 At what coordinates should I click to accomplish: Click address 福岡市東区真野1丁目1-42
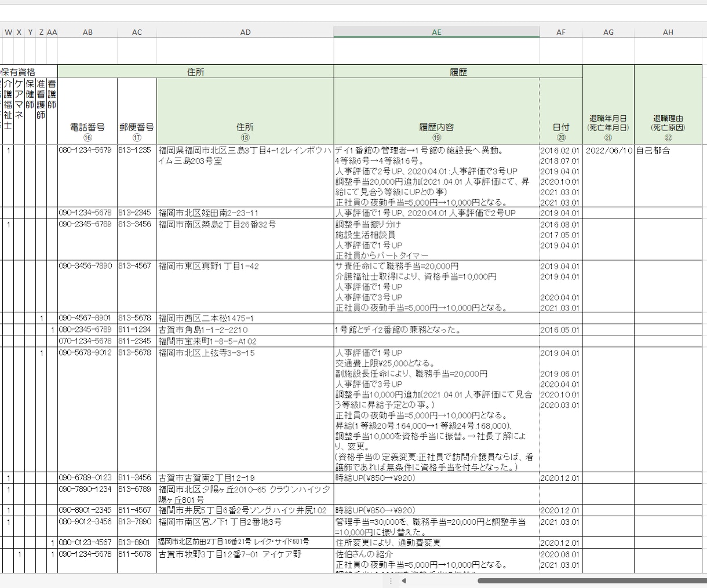coord(245,287)
